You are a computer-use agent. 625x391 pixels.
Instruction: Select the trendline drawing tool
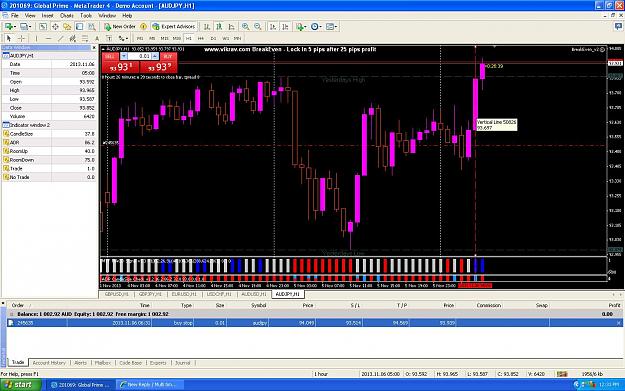tap(61, 38)
